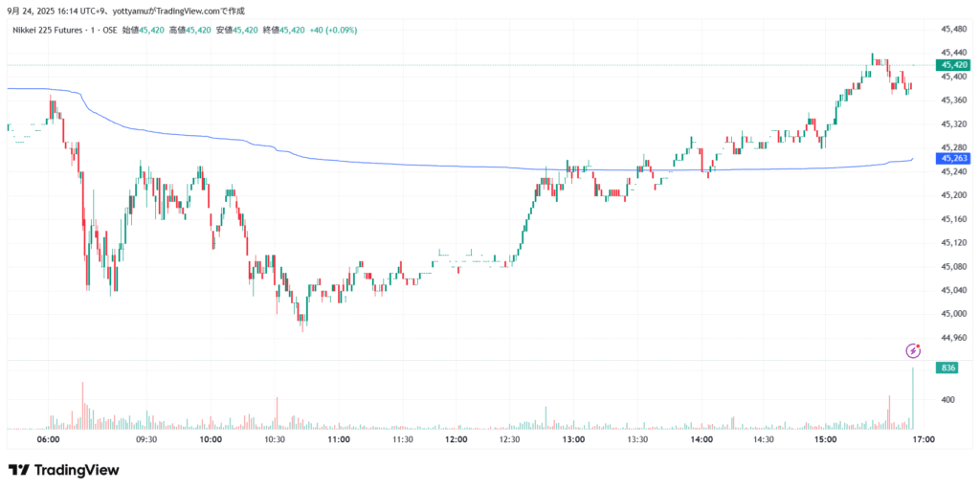Click the 06:00 time axis label

pyautogui.click(x=49, y=439)
